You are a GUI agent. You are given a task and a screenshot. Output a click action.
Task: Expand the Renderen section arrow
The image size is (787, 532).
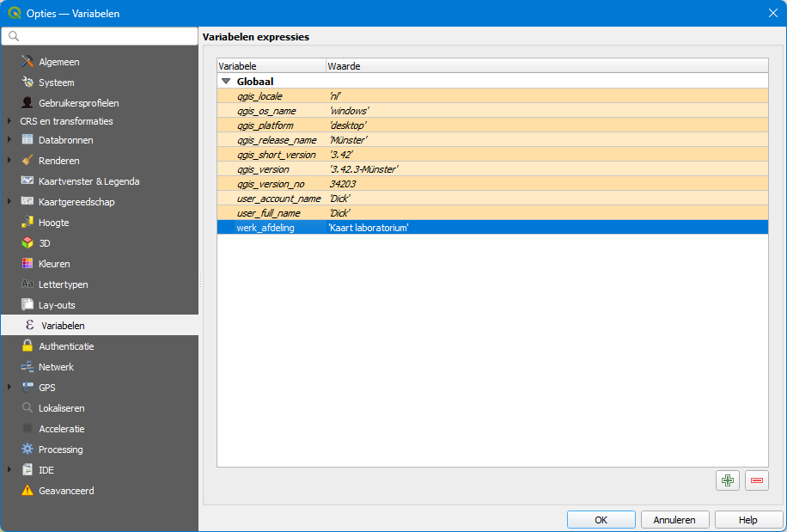tap(9, 160)
